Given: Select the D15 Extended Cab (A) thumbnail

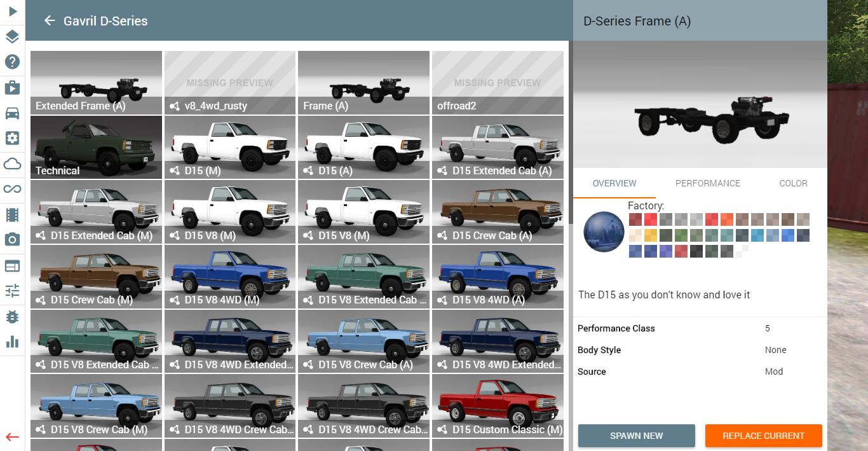Looking at the screenshot, I should pyautogui.click(x=498, y=147).
